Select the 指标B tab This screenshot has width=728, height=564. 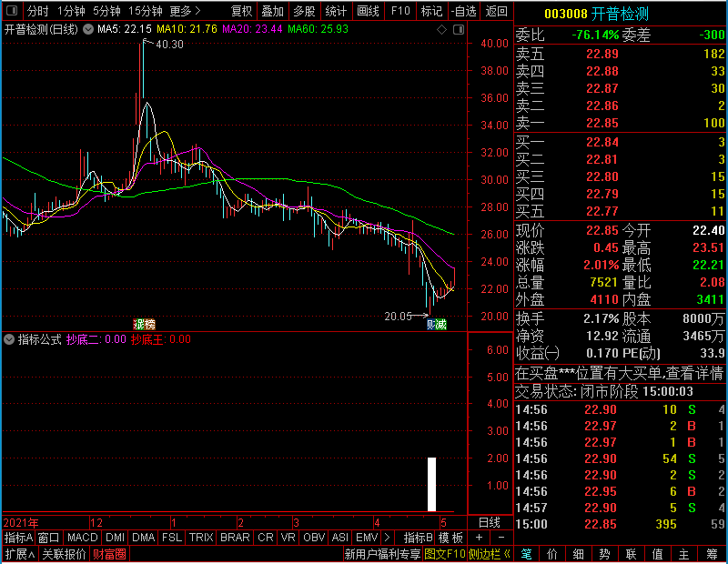(419, 538)
